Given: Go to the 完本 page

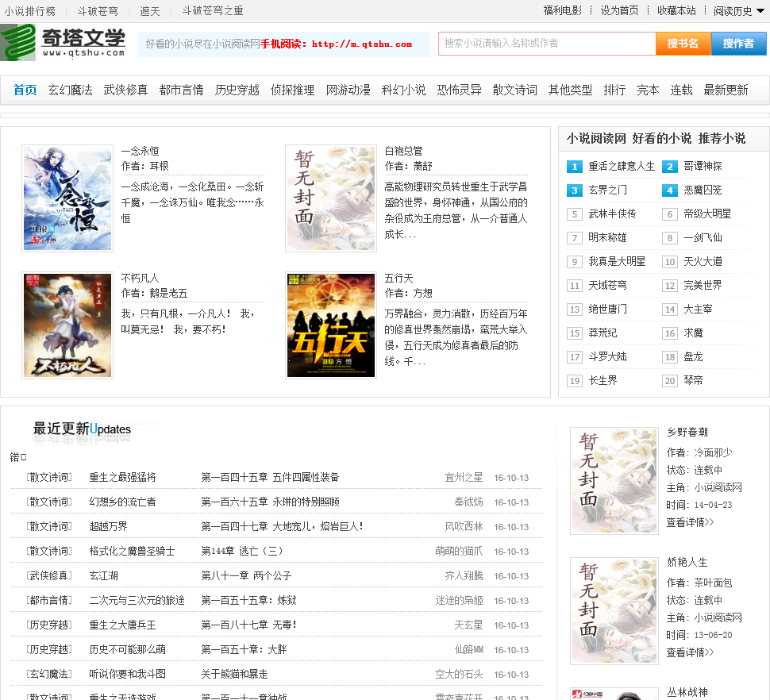Looking at the screenshot, I should 648,90.
